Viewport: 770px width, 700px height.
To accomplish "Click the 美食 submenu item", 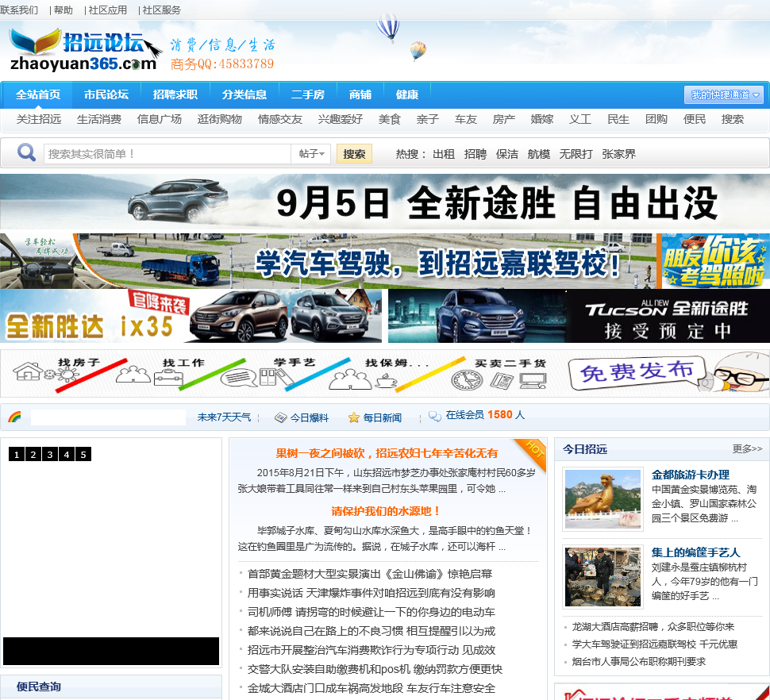I will coord(390,119).
